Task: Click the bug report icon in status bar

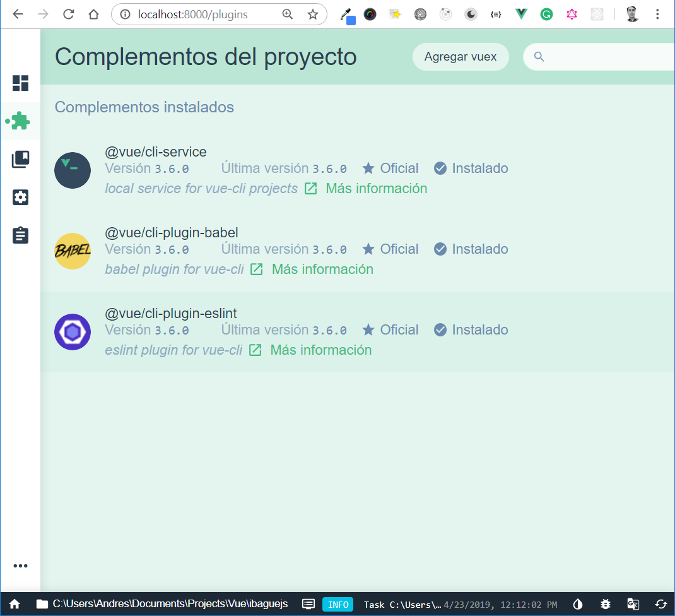Action: click(x=605, y=605)
